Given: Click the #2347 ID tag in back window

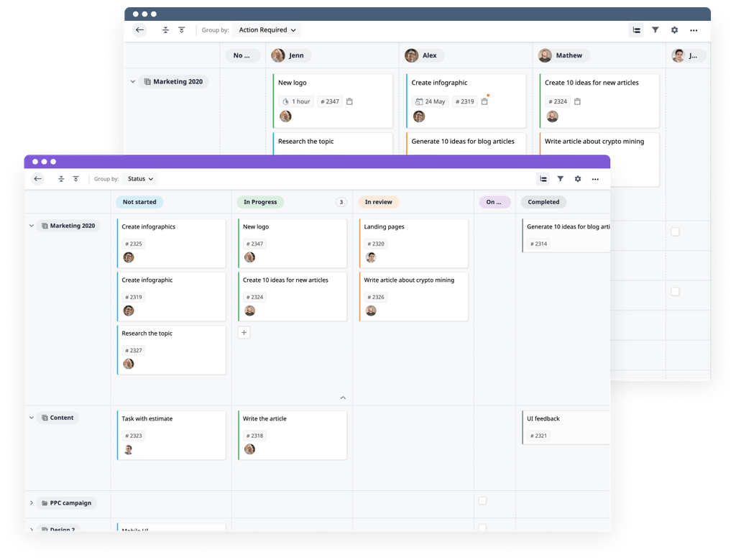Looking at the screenshot, I should (x=330, y=101).
